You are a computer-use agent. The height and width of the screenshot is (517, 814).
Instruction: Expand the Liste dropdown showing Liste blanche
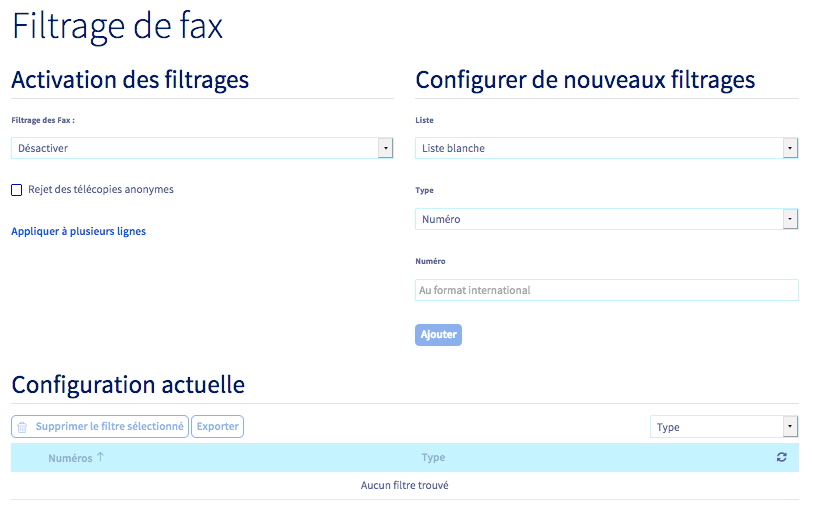600,148
